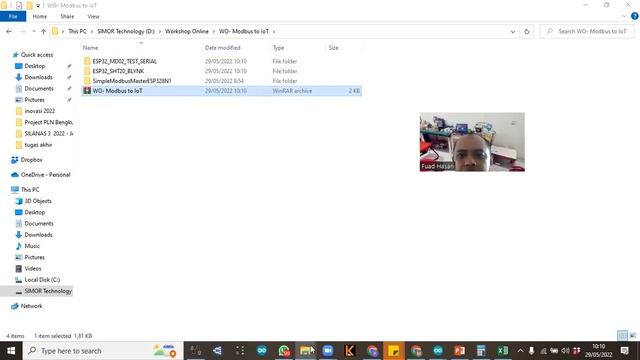Open tugas akhir folder in sidebar
Viewport: 640px width, 360px height.
click(38, 145)
